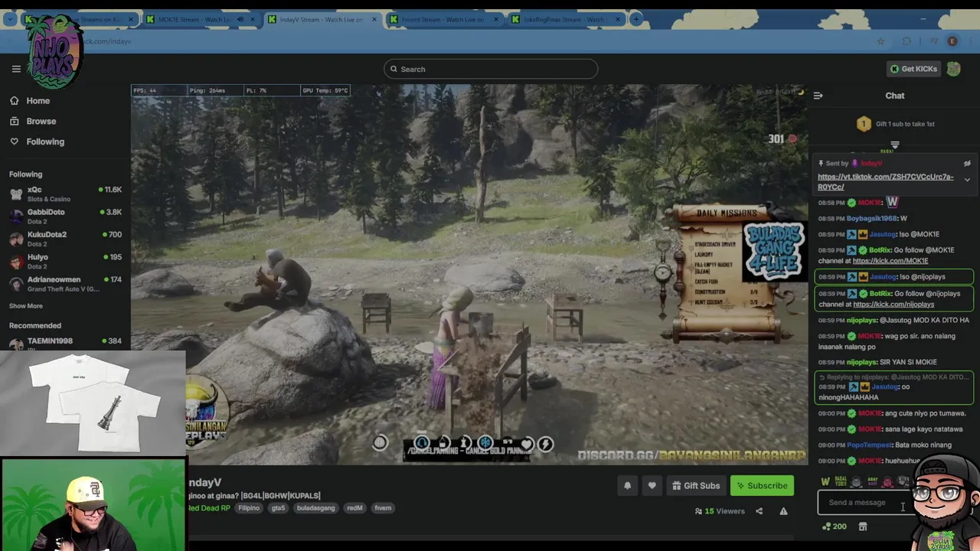Open Following in the sidebar
The width and height of the screenshot is (980, 551).
click(x=37, y=142)
